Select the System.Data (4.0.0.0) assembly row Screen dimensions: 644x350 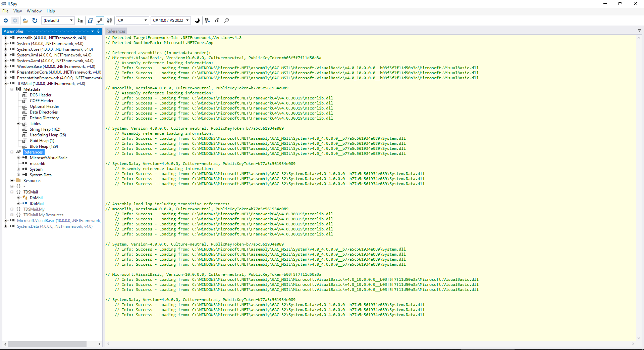coord(55,226)
